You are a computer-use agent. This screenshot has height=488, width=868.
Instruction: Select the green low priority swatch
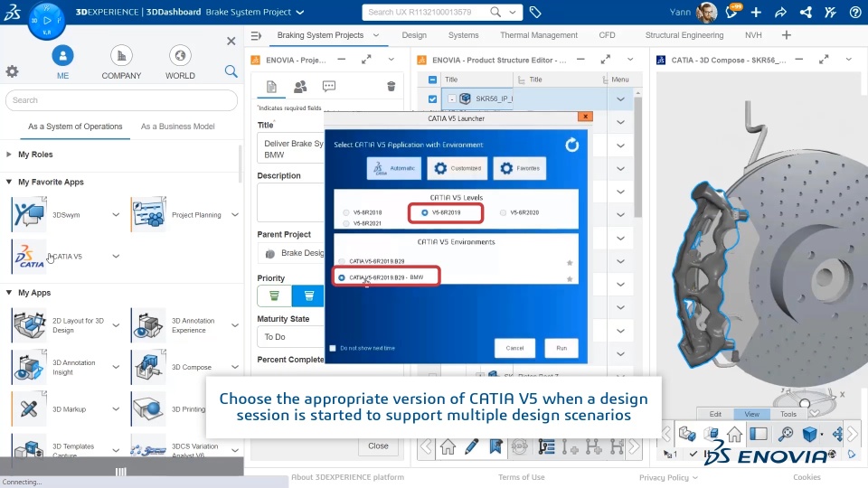(x=274, y=296)
